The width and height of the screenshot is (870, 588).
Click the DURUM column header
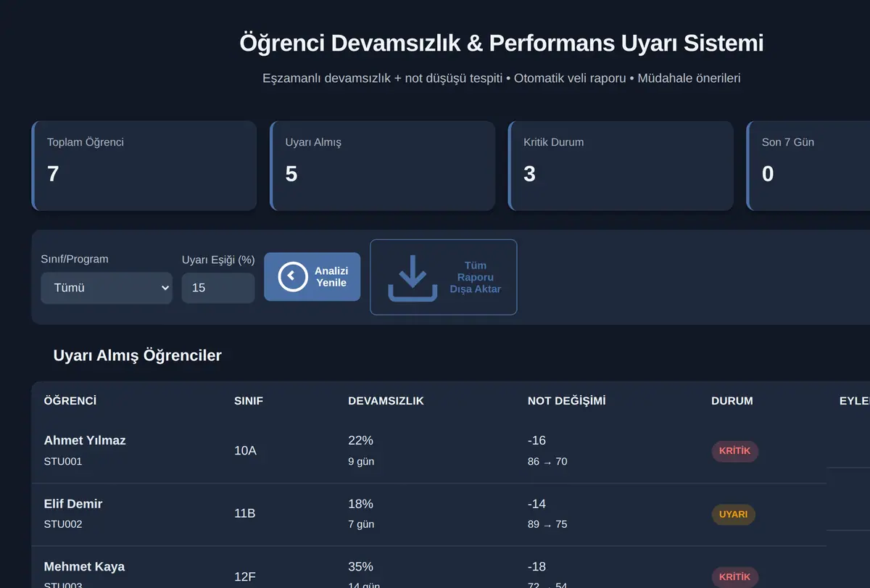click(732, 401)
